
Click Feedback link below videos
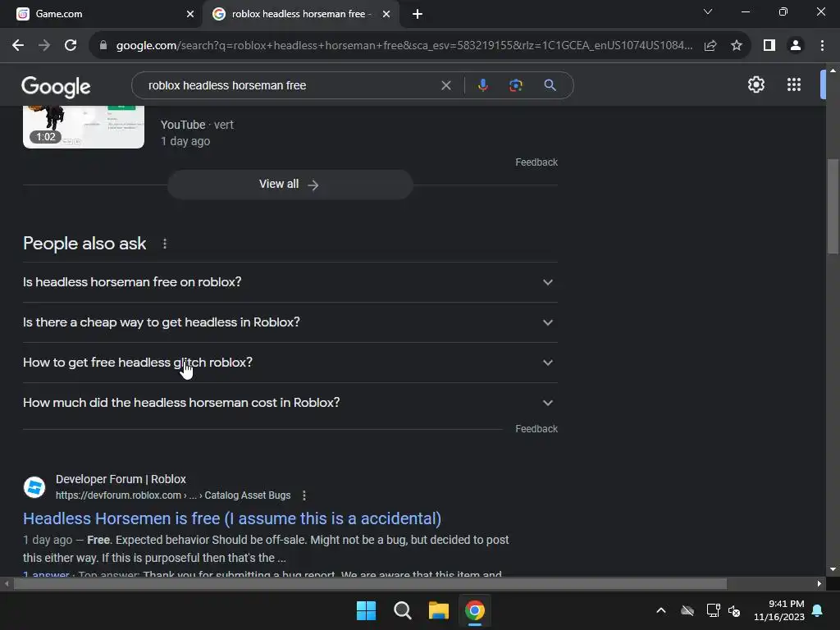(x=536, y=162)
